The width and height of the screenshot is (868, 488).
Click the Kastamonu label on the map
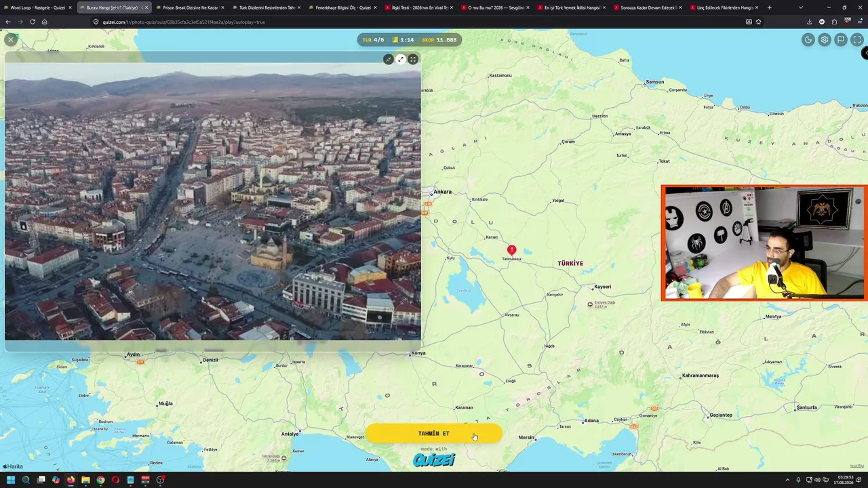(x=500, y=75)
